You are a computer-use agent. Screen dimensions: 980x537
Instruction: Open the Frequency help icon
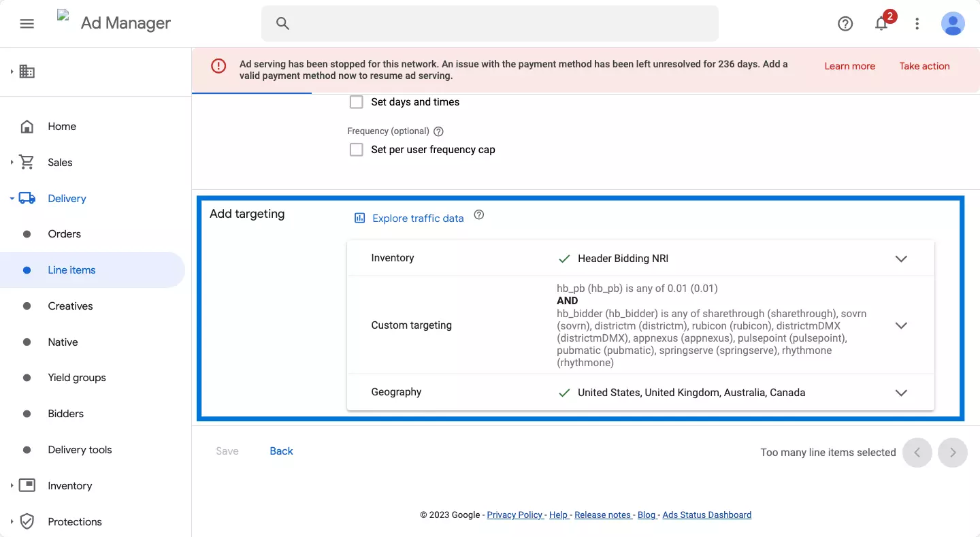coord(438,131)
